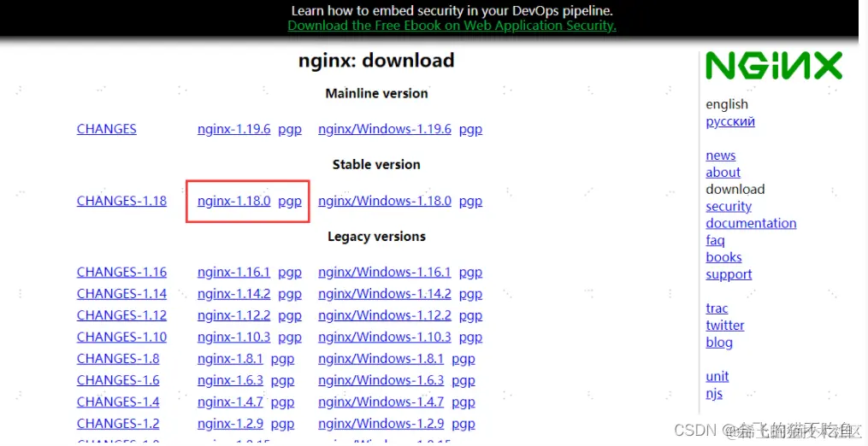Open CHANGES-1.14 link
The width and height of the screenshot is (868, 446).
tap(121, 294)
